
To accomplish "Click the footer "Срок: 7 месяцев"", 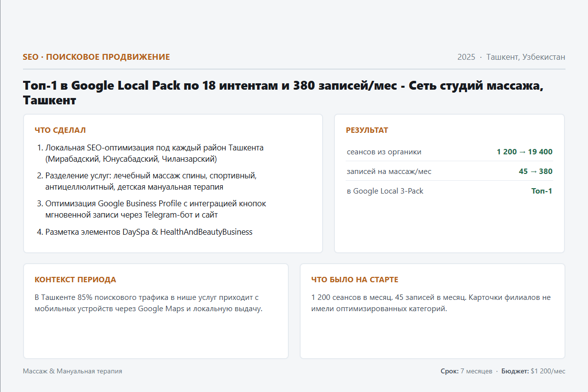I will point(467,371).
